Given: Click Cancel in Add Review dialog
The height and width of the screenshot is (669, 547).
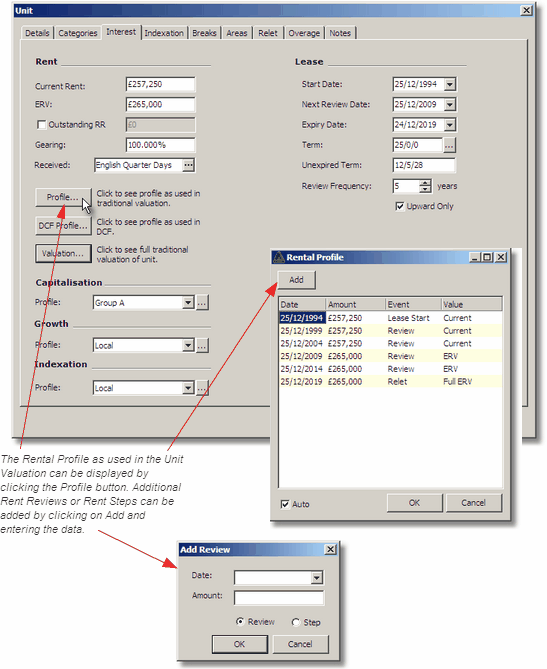Looking at the screenshot, I should click(x=300, y=644).
